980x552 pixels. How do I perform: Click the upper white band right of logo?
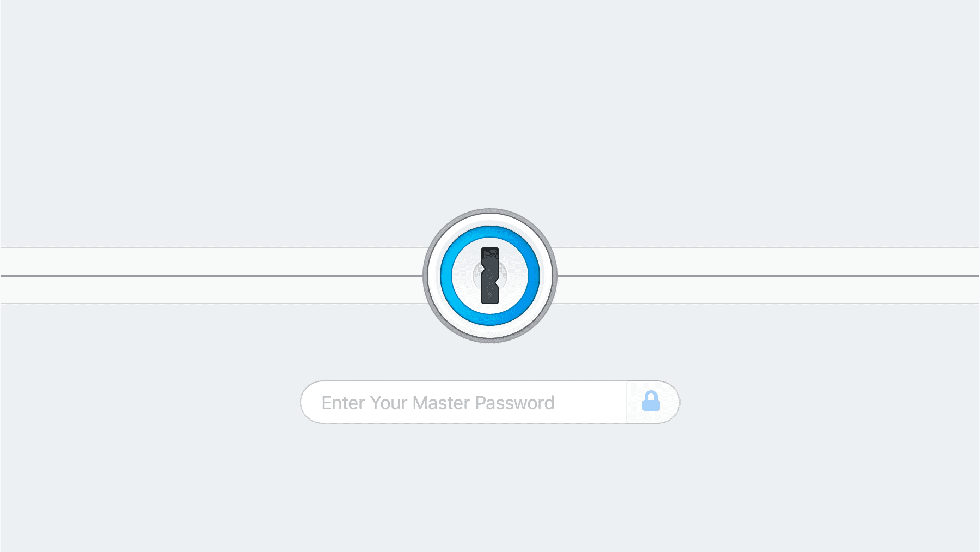click(x=768, y=262)
